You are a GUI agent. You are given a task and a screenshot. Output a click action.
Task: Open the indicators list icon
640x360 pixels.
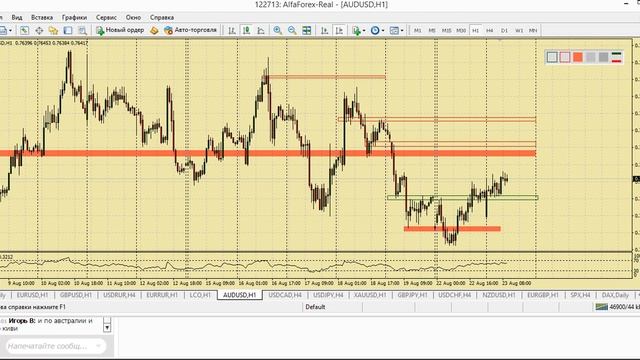pyautogui.click(x=356, y=30)
